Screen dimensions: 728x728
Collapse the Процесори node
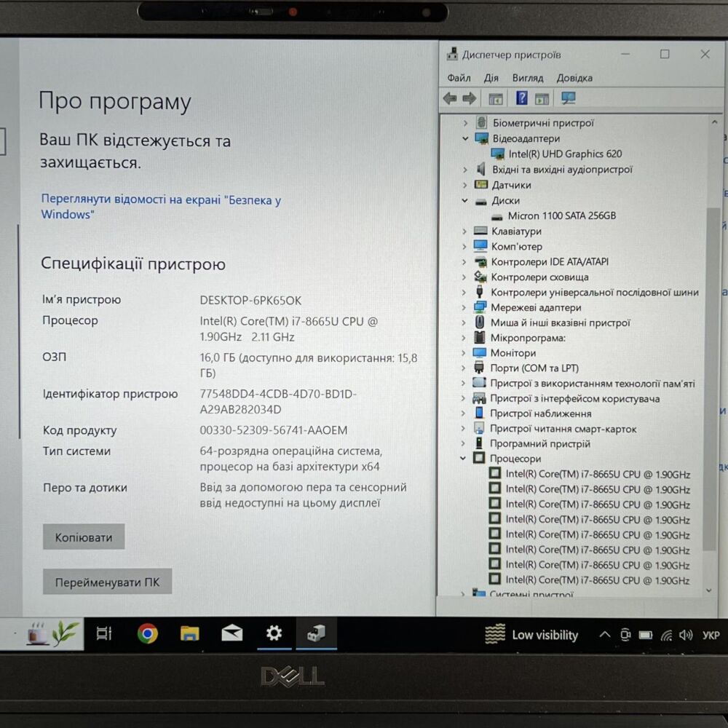(463, 458)
